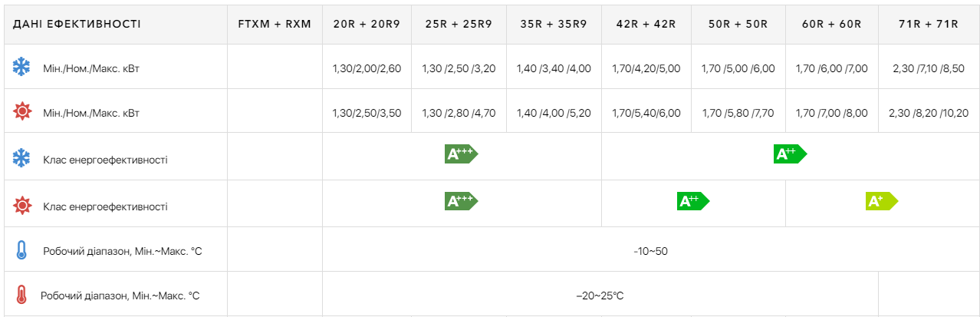
Task: Click the red sun heating capacity icon
Action: 22,112
